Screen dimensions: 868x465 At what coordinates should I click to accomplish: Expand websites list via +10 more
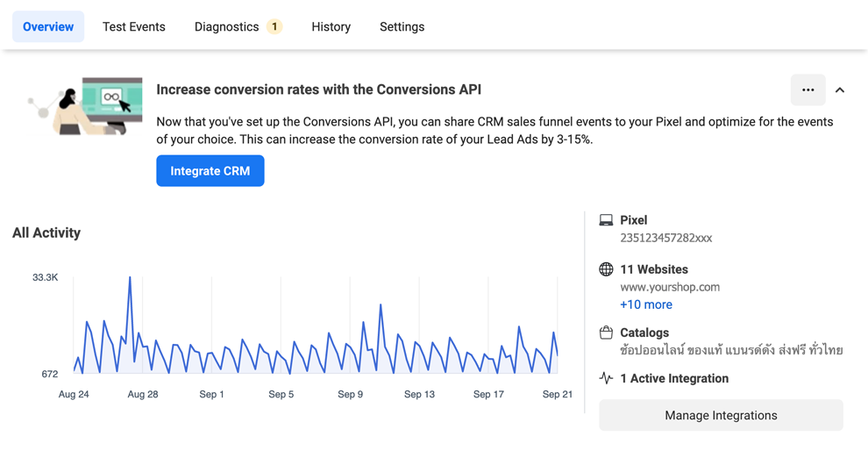tap(646, 304)
